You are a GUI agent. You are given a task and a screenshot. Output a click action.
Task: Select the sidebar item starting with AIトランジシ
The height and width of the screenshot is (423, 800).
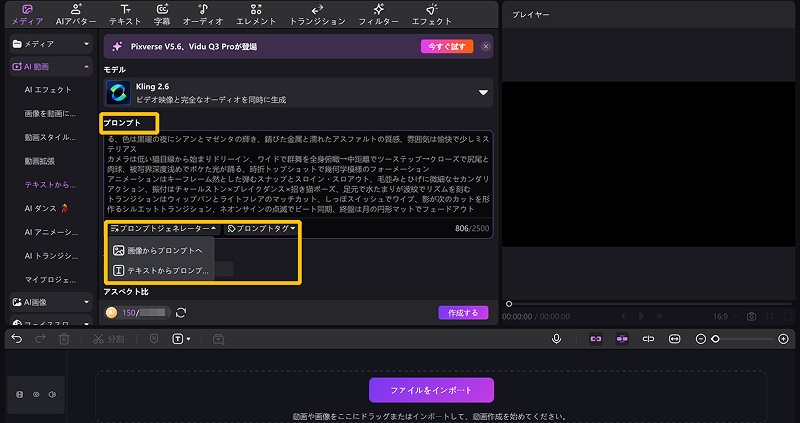click(x=51, y=256)
